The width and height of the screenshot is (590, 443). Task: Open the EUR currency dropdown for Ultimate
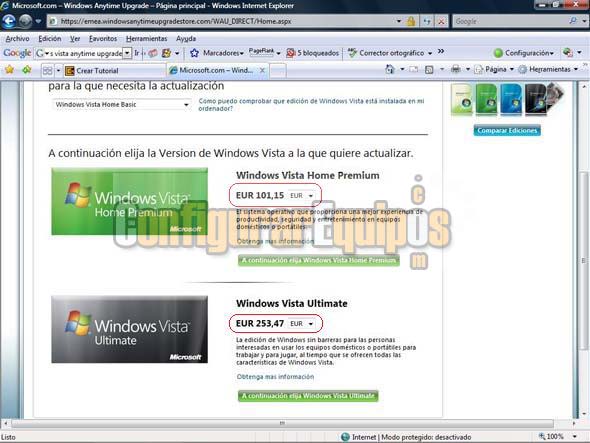(x=302, y=324)
